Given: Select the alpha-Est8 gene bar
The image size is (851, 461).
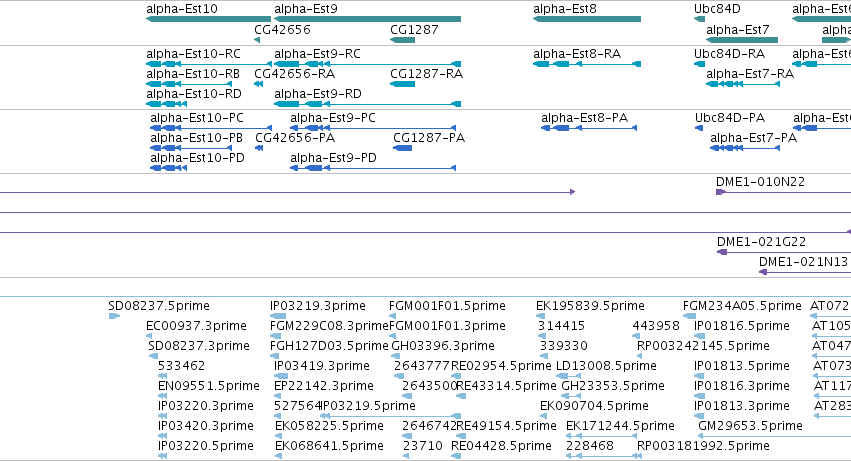Looking at the screenshot, I should (587, 19).
